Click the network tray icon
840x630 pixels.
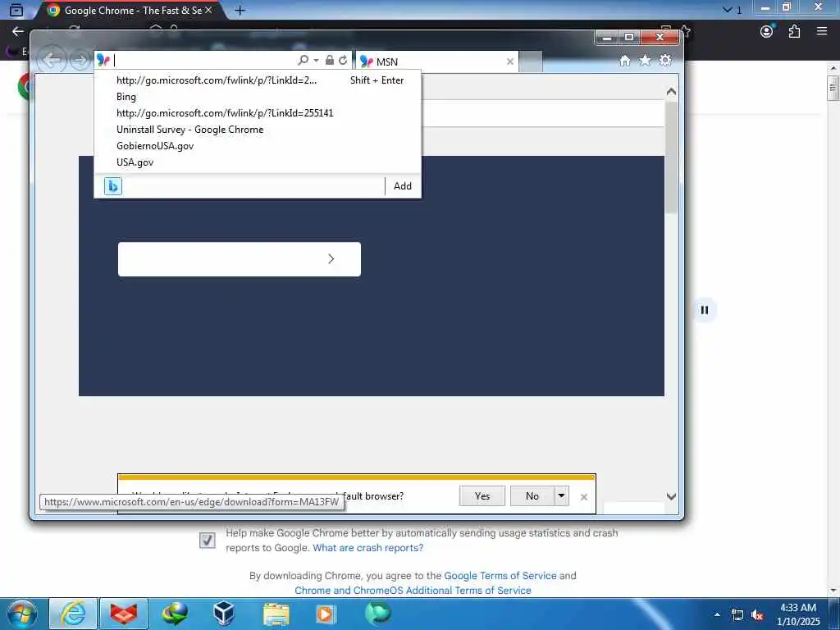737,615
